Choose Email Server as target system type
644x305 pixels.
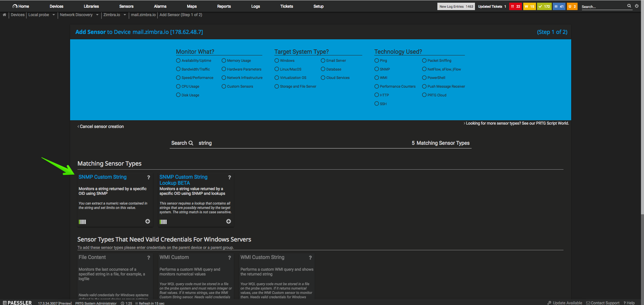[323, 60]
